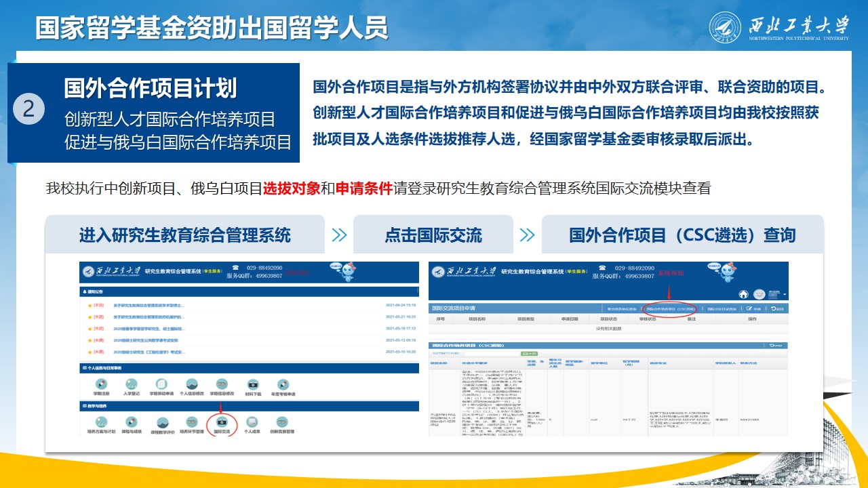Open the 培养方案与计划 icon
This screenshot has height=488, width=868.
coord(102,424)
